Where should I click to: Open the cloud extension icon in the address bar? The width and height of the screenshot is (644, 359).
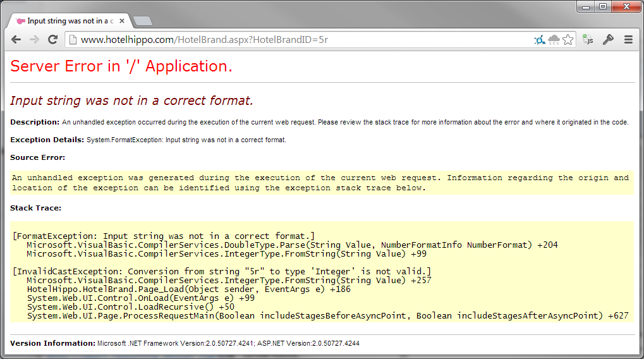pyautogui.click(x=554, y=40)
